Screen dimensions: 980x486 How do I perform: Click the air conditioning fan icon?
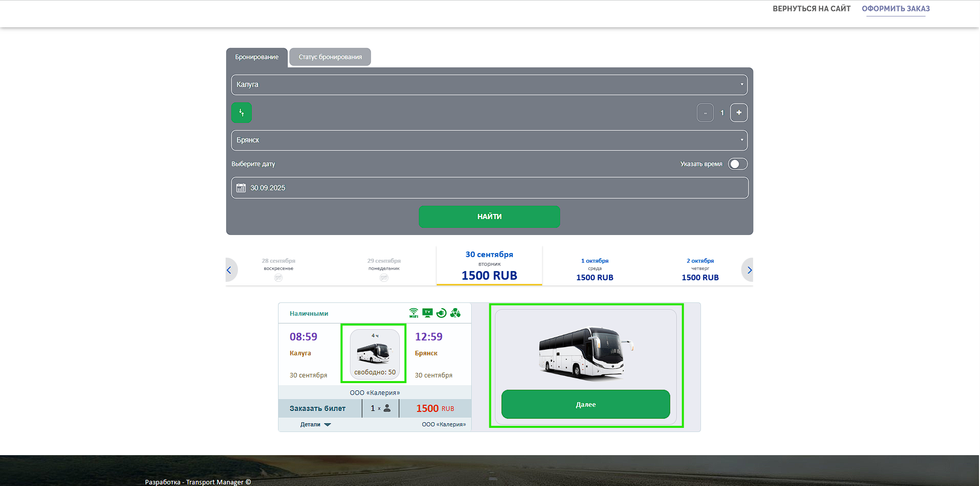[455, 313]
